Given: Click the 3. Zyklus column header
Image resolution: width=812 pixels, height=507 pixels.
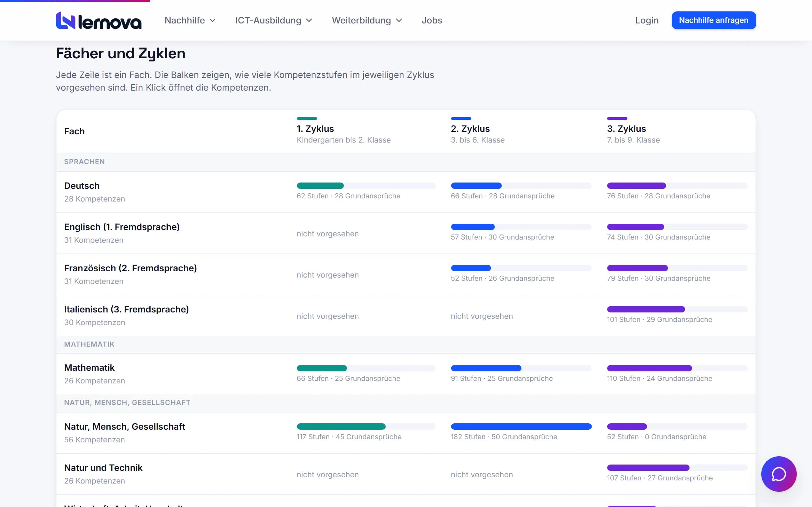Looking at the screenshot, I should coord(633,131).
